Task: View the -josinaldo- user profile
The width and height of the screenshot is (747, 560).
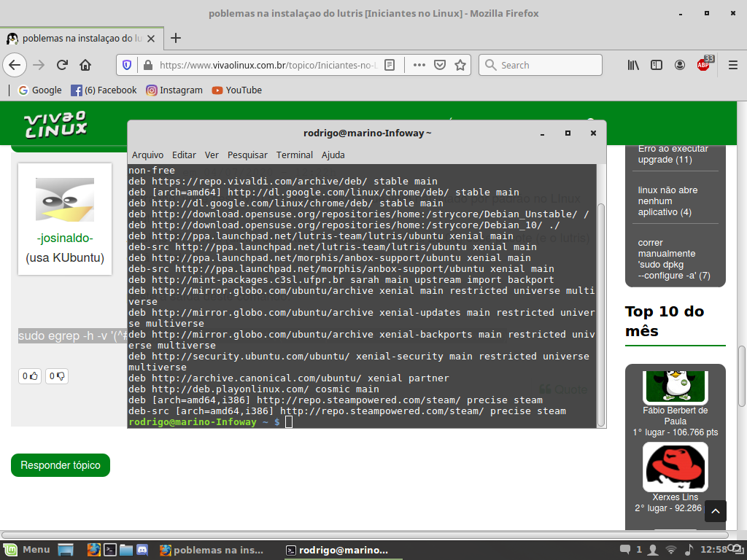Action: [x=65, y=238]
